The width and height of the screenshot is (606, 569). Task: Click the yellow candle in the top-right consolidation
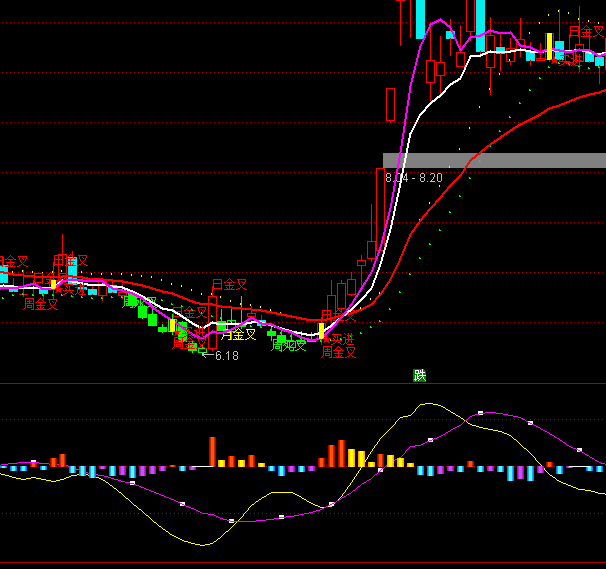[549, 46]
